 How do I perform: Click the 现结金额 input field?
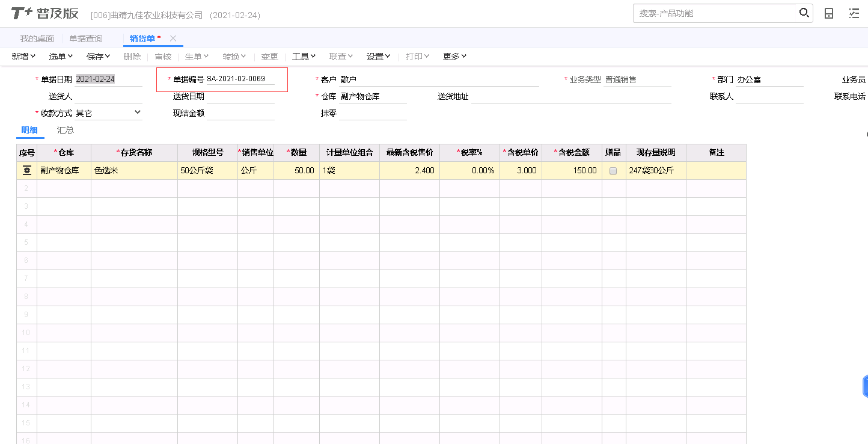(240, 113)
